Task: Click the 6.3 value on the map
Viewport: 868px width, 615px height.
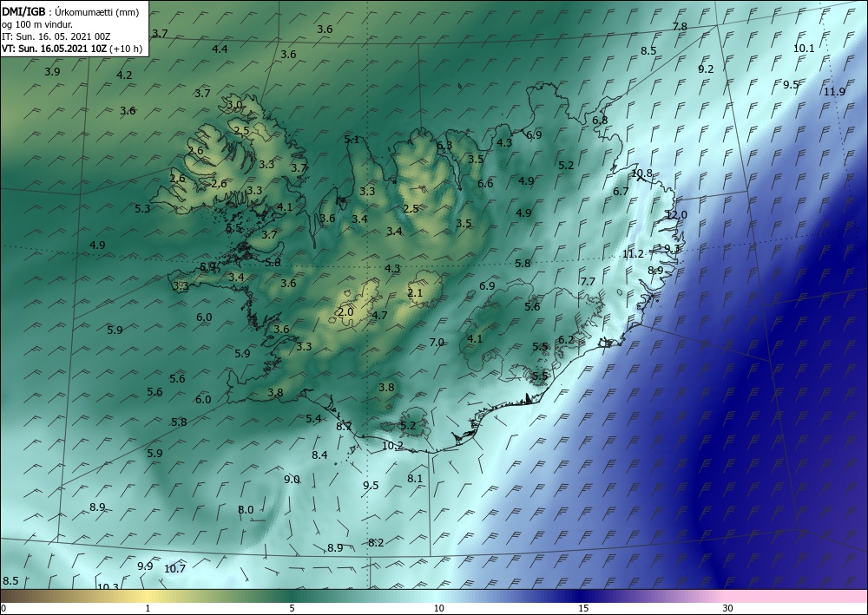Action: [x=444, y=146]
